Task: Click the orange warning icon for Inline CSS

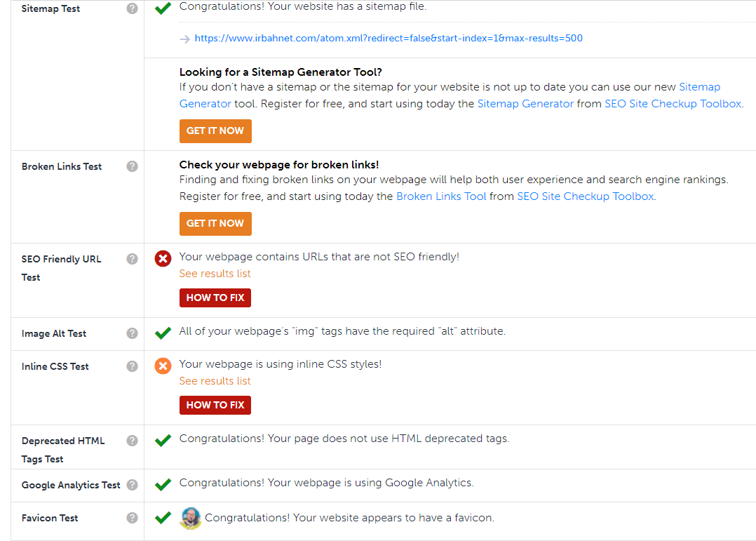Action: tap(163, 366)
